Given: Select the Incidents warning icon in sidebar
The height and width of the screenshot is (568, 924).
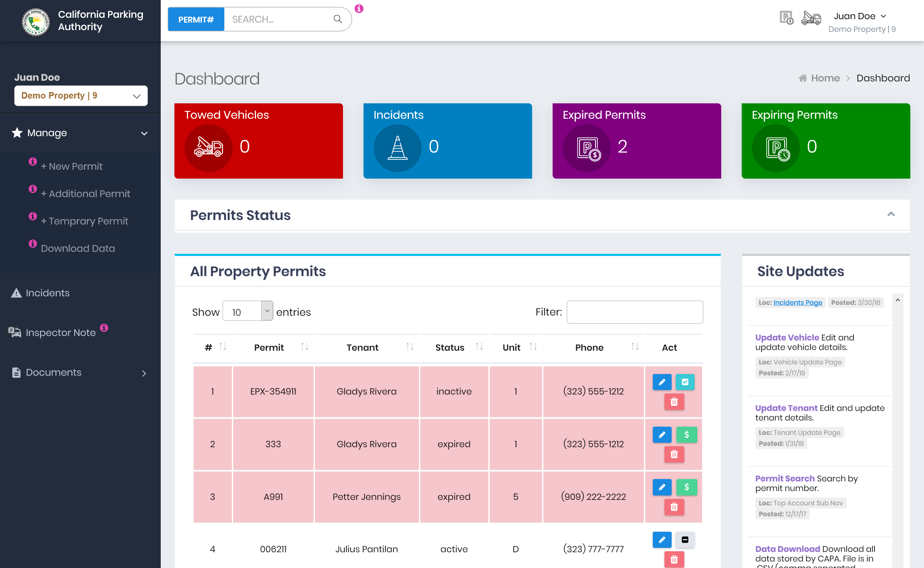Looking at the screenshot, I should point(16,293).
